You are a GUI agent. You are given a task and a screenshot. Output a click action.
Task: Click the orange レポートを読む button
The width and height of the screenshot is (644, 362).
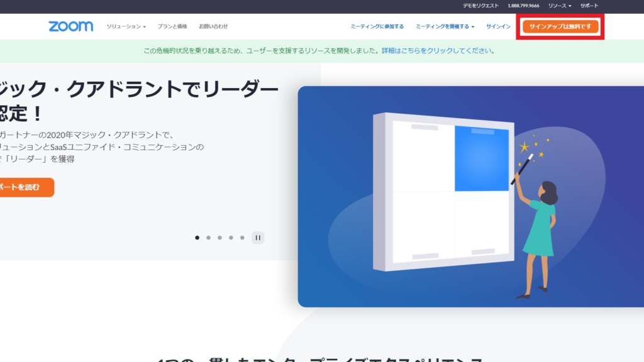[x=26, y=187]
